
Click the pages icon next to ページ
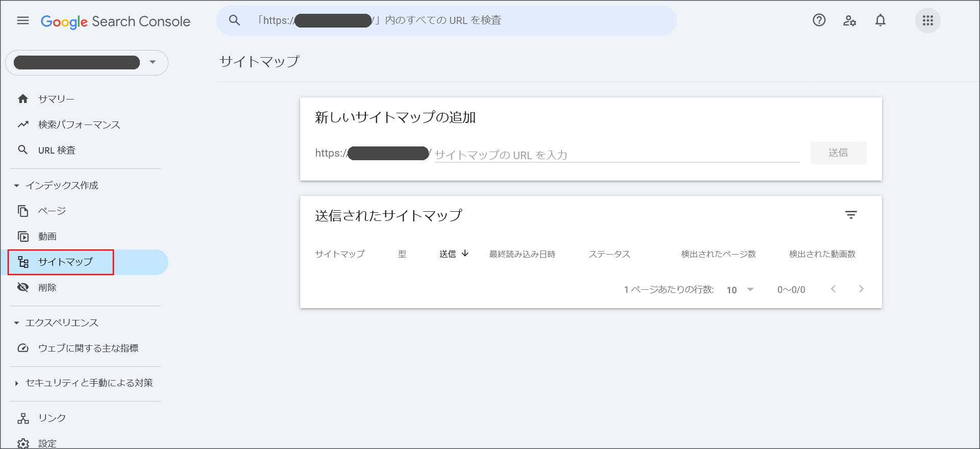pyautogui.click(x=23, y=211)
